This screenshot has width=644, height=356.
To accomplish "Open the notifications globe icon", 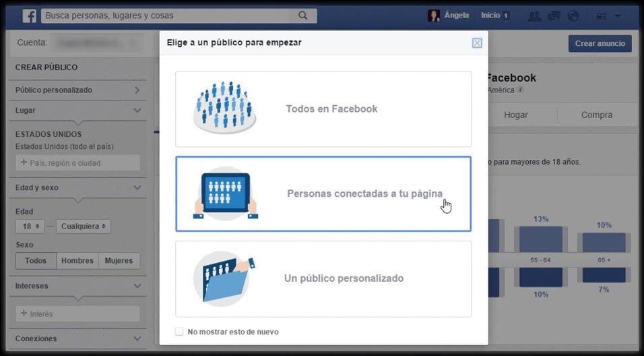I will click(x=573, y=16).
